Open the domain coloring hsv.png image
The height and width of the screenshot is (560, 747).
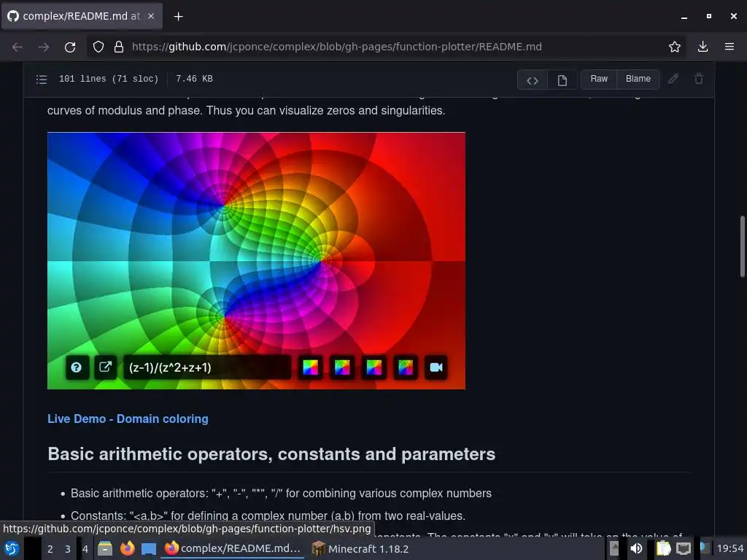tap(256, 261)
